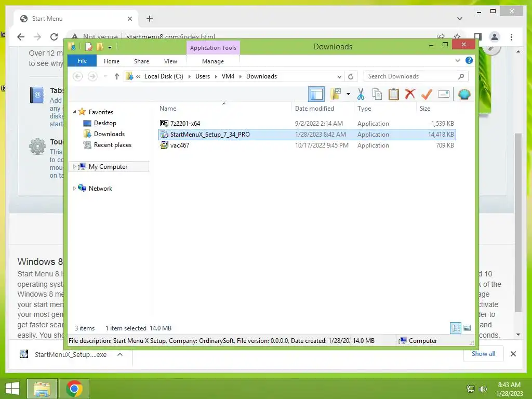
Task: Click VM4 in the address path
Action: coord(228,76)
